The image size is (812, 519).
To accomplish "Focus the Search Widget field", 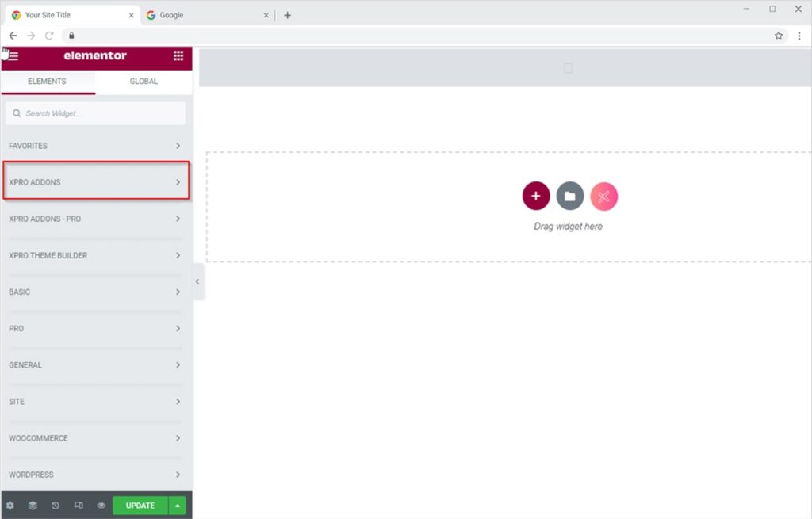I will point(95,113).
